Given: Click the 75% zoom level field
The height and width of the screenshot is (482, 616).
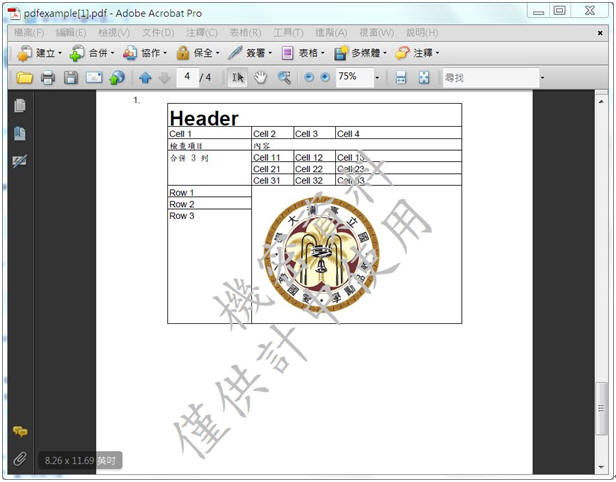Looking at the screenshot, I should pos(354,77).
